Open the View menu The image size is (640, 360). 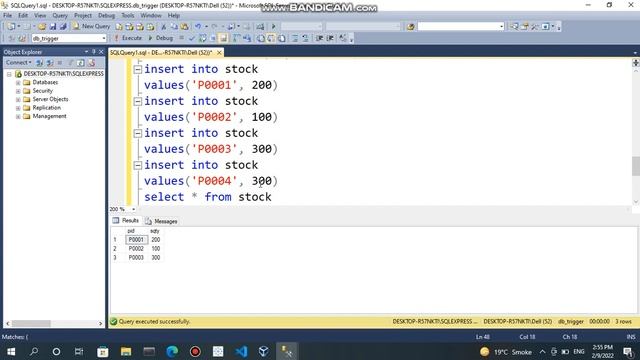point(40,16)
